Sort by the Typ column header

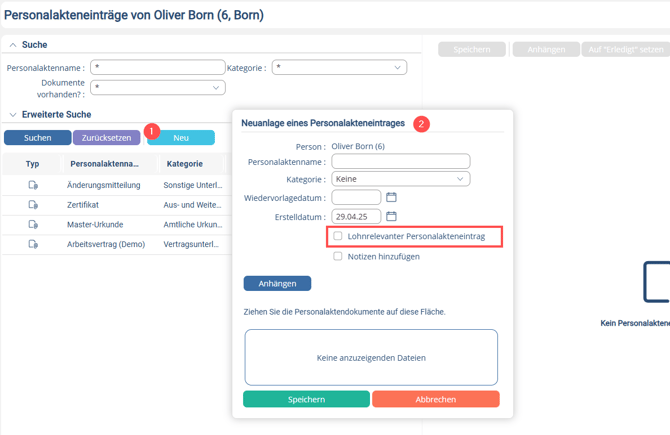tap(32, 164)
